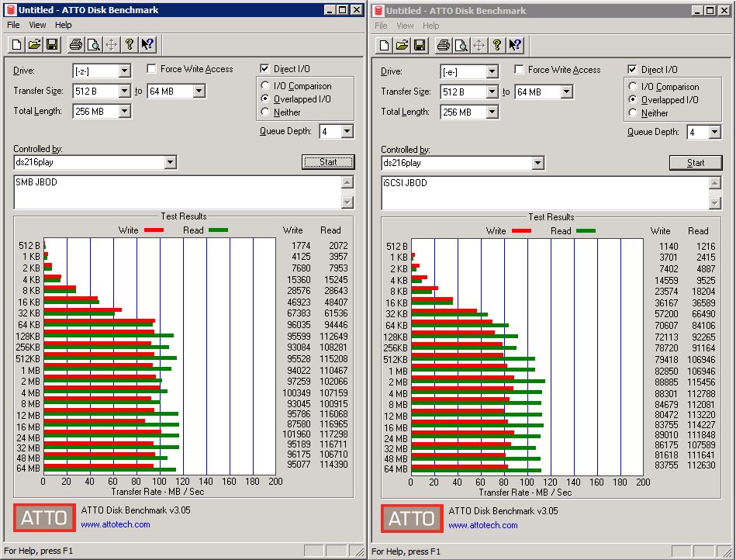Open 64 MB transfer size dropdown, SMB window

point(199,91)
